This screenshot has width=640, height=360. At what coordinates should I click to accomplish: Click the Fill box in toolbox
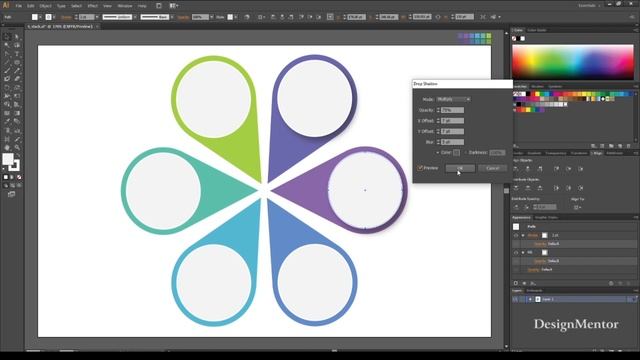click(8, 159)
